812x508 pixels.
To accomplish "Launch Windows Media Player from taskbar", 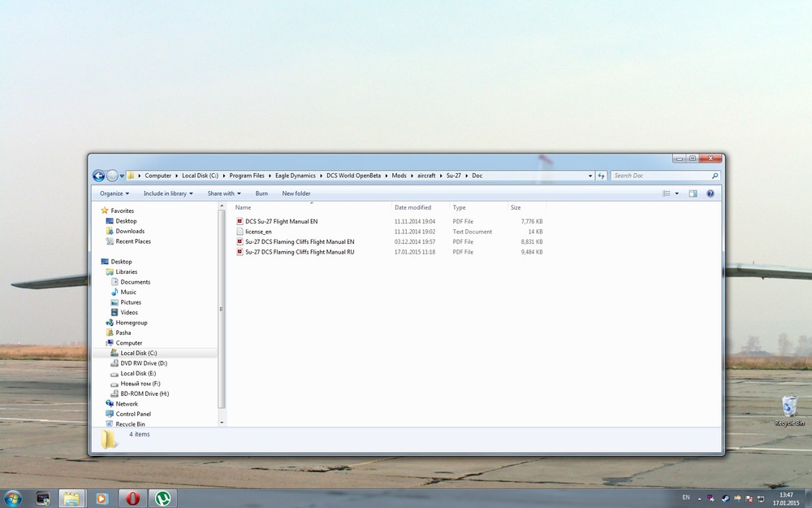I will [x=101, y=498].
